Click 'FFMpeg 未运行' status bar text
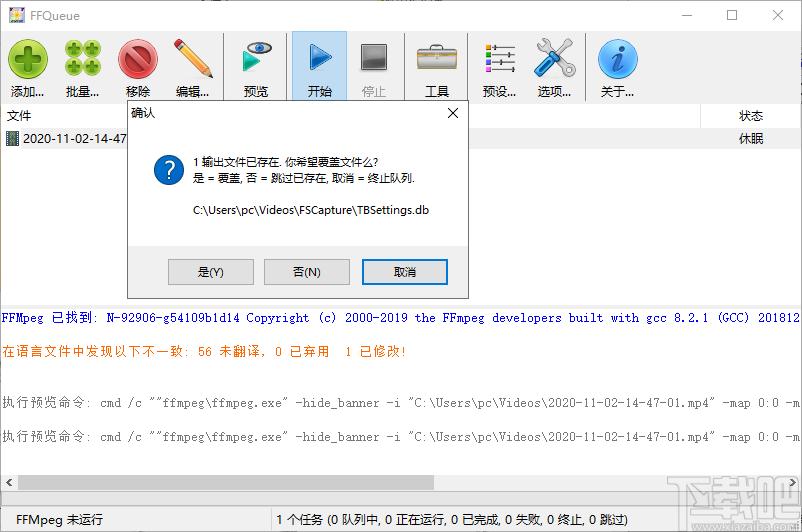The height and width of the screenshot is (532, 802). pos(59,520)
